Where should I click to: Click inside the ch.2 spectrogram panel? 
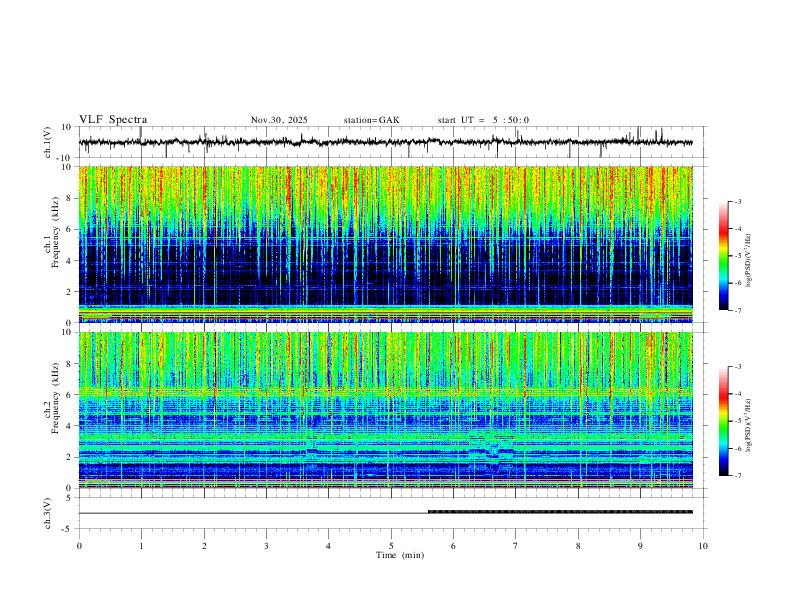tap(385, 410)
